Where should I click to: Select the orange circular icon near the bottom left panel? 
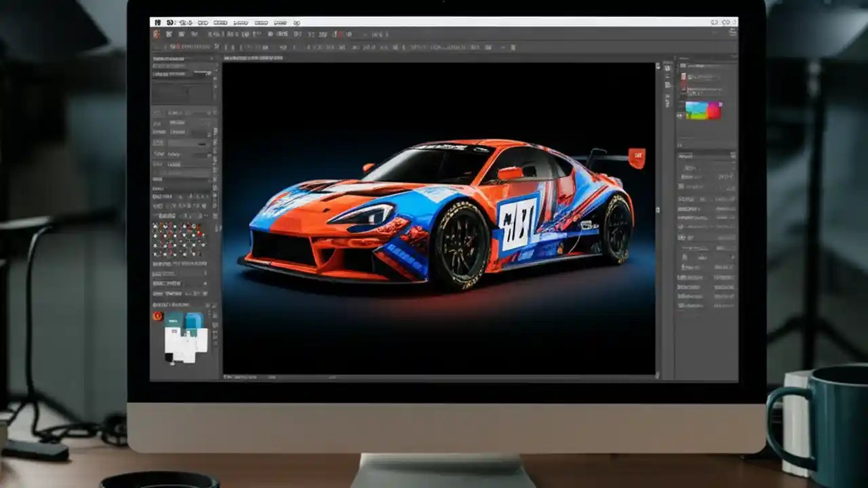click(159, 317)
